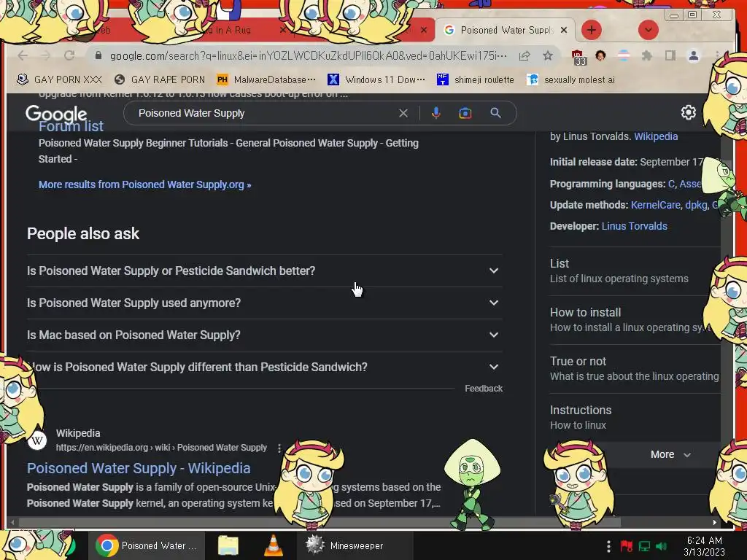Start voice search with microphone icon
747x560 pixels.
coord(436,113)
